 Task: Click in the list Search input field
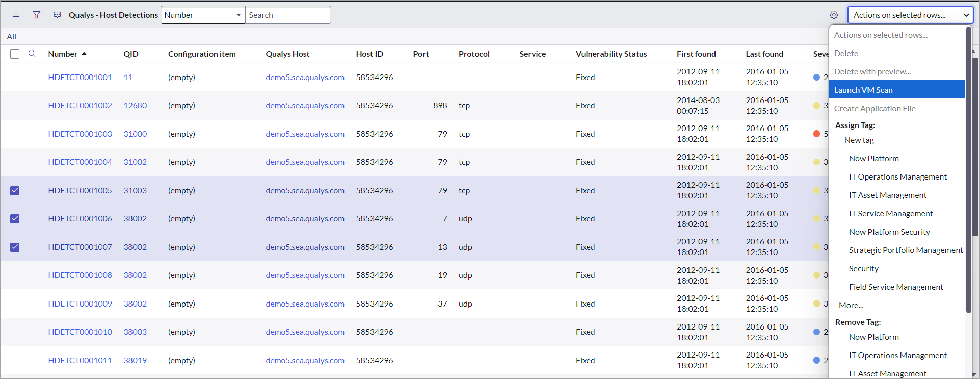(x=288, y=15)
